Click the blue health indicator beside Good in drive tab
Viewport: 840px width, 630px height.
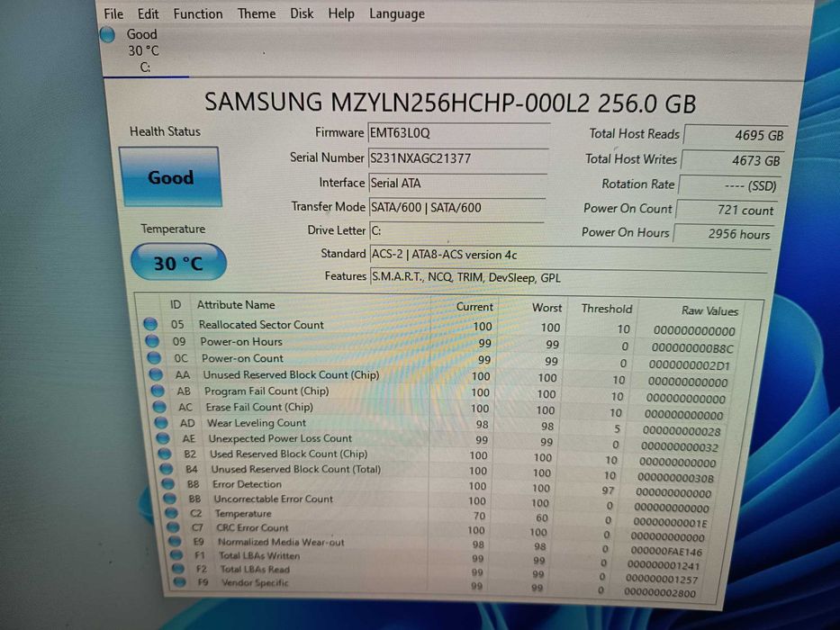[107, 34]
